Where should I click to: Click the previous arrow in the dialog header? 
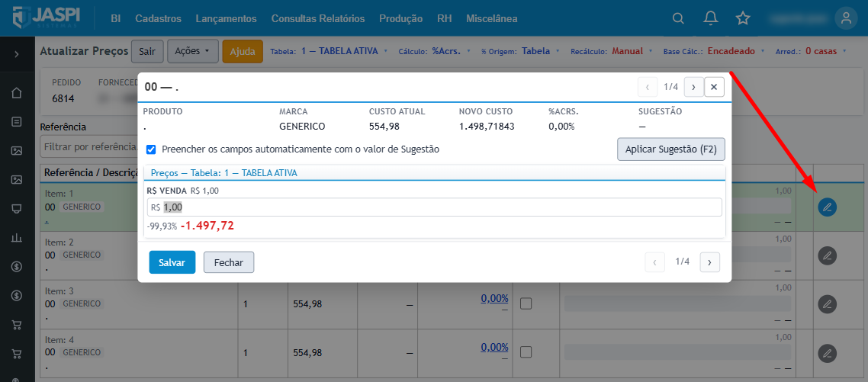pyautogui.click(x=648, y=87)
